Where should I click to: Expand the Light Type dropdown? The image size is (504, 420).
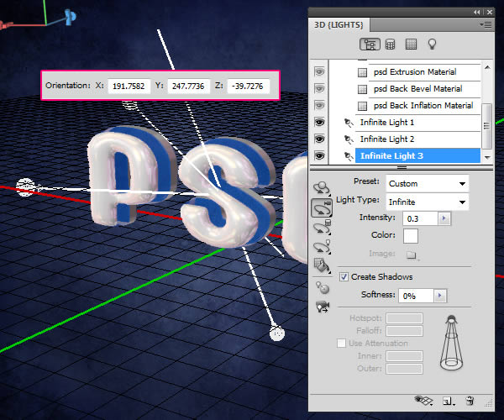tap(426, 202)
